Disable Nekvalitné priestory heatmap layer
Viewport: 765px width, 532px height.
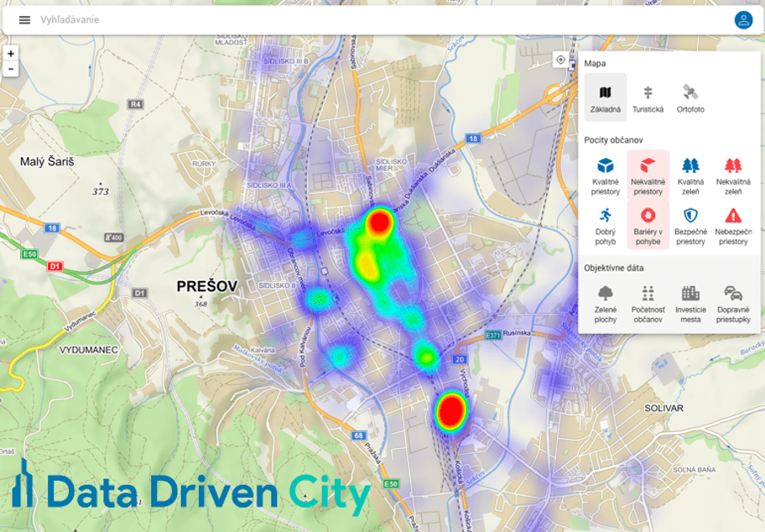(x=648, y=175)
